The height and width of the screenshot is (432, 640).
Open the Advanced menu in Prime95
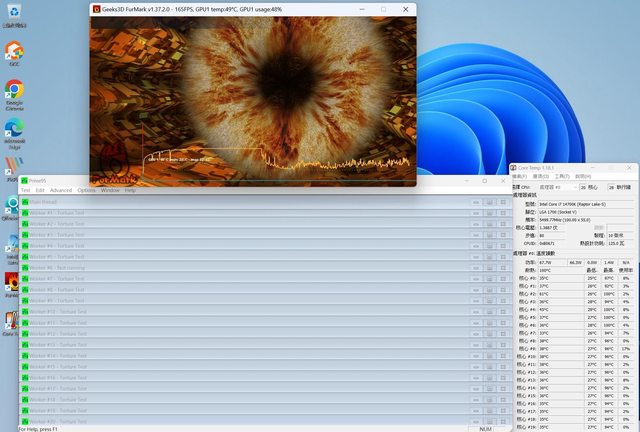pos(61,190)
